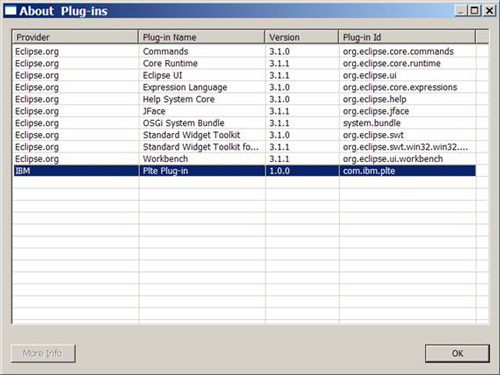Click the 3.1.1 version in Eclipse UI row
The image size is (500, 375).
[x=279, y=75]
